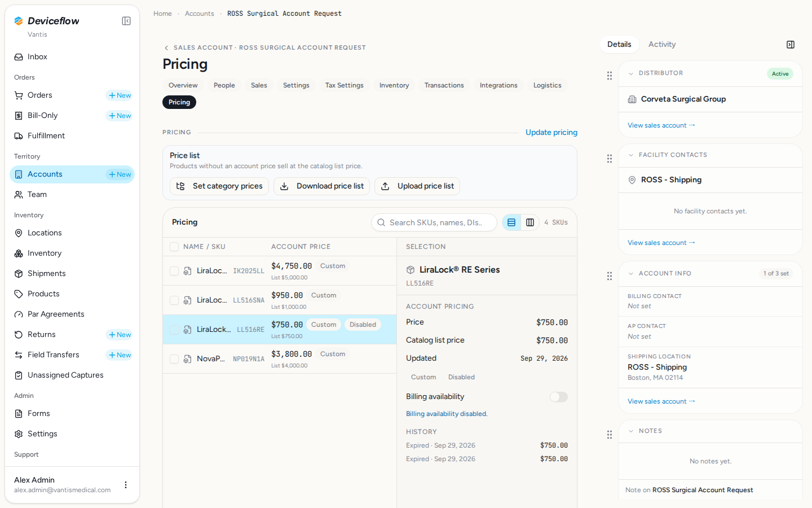Collapse the Notes section chevron
This screenshot has height=508, width=812.
pyautogui.click(x=631, y=431)
